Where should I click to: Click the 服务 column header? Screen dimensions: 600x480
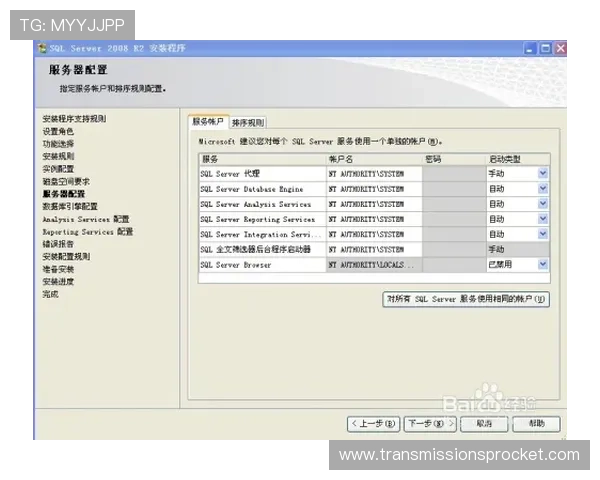262,159
